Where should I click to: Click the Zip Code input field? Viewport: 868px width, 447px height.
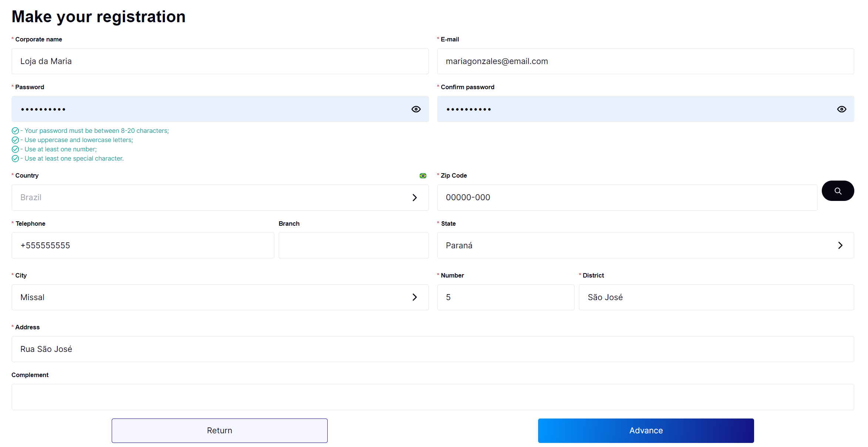(627, 198)
